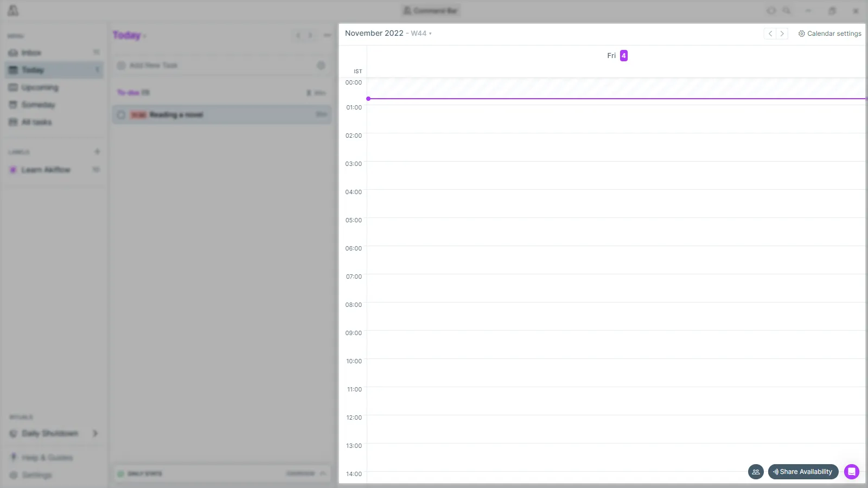Click the search icon in title bar
This screenshot has height=488, width=868.
(x=787, y=11)
